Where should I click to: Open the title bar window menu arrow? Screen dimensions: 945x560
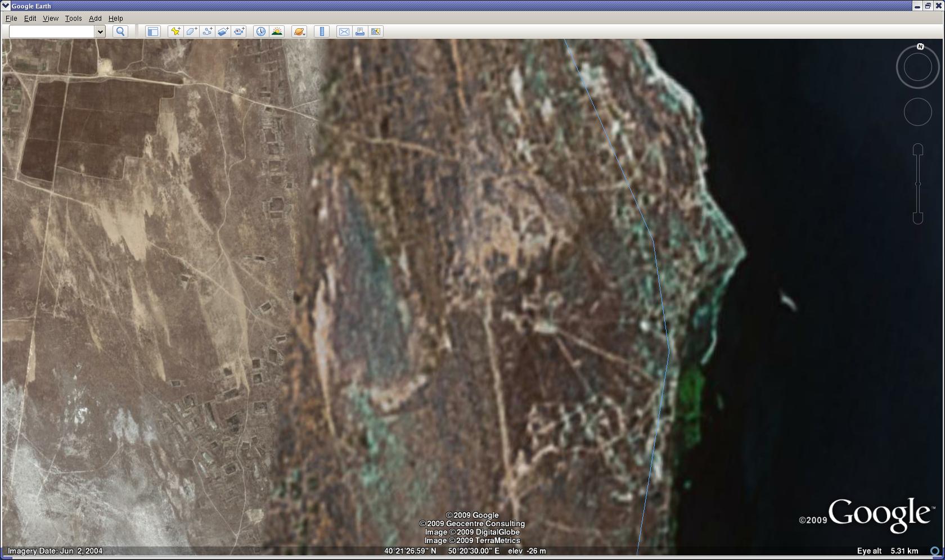click(x=6, y=6)
